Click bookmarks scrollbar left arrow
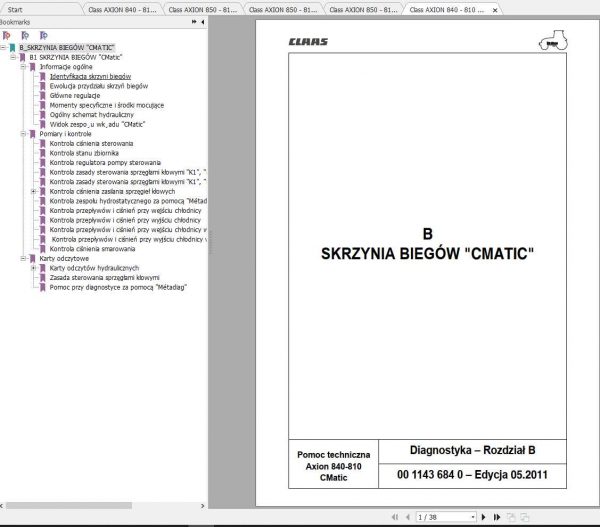The height and width of the screenshot is (527, 600). (x=2, y=506)
